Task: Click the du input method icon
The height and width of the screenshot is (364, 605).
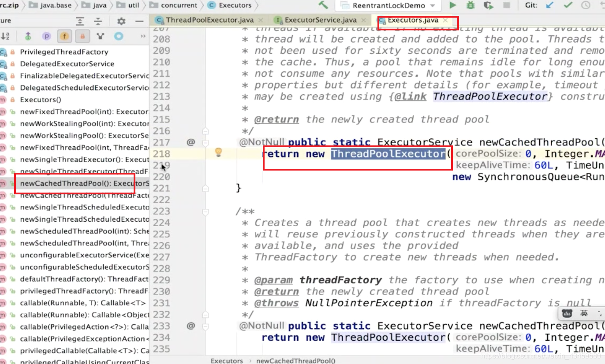Action: coord(568,313)
